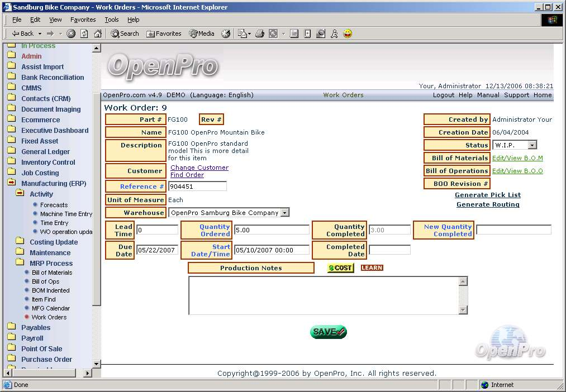Image resolution: width=566 pixels, height=392 pixels.
Task: Click the Edit/View B.O.M link
Action: (517, 158)
